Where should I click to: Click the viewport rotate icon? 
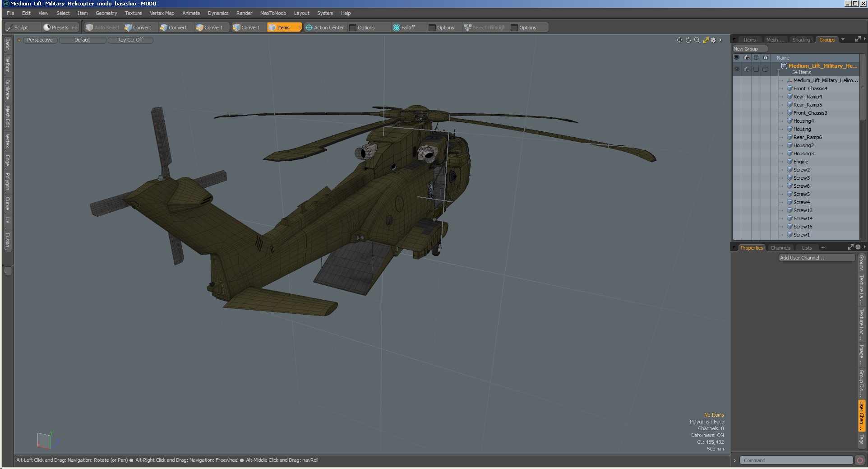688,40
